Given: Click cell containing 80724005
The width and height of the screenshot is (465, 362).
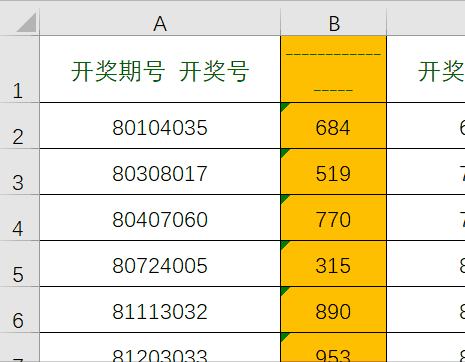Looking at the screenshot, I should coord(160,264).
